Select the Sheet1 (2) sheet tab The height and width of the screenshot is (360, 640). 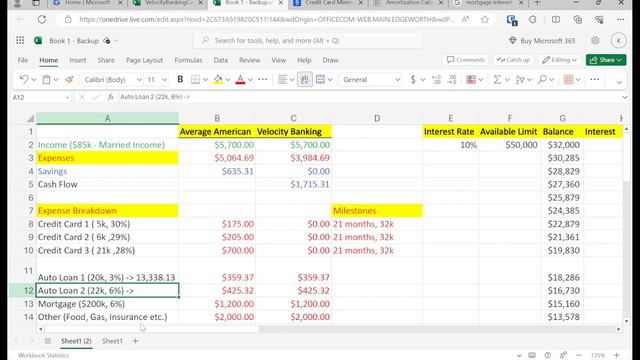pyautogui.click(x=76, y=341)
